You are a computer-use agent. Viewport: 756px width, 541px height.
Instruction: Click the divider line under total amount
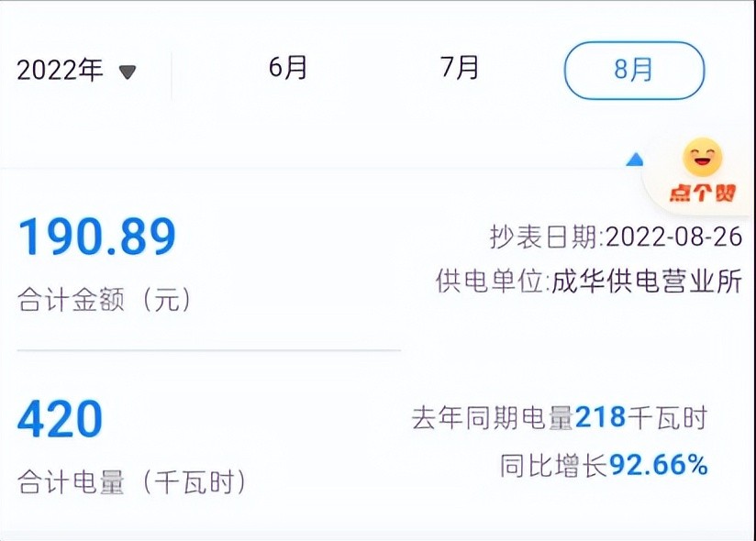click(x=208, y=350)
